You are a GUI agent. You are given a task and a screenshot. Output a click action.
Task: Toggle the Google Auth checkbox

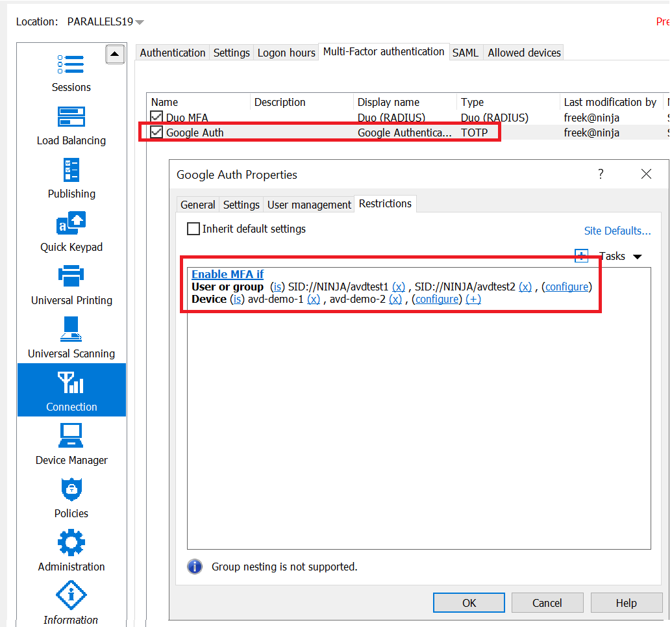point(156,132)
